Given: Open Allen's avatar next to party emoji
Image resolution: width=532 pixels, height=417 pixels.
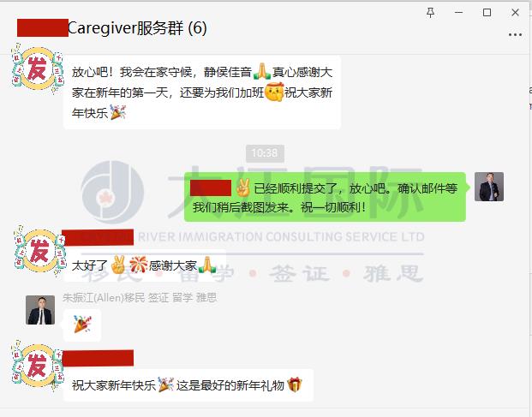Looking at the screenshot, I should point(40,309).
